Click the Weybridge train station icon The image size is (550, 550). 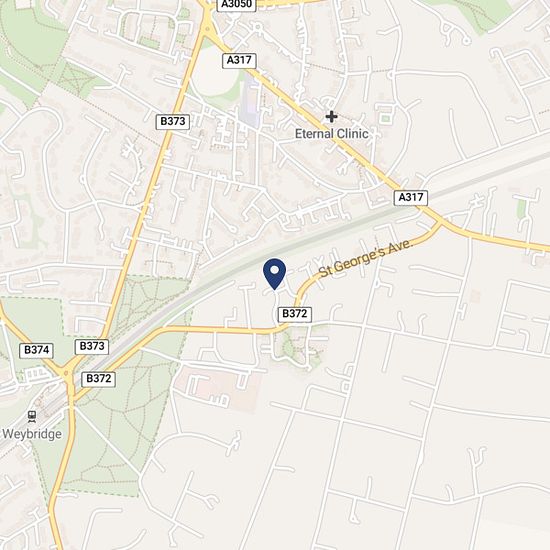point(32,417)
